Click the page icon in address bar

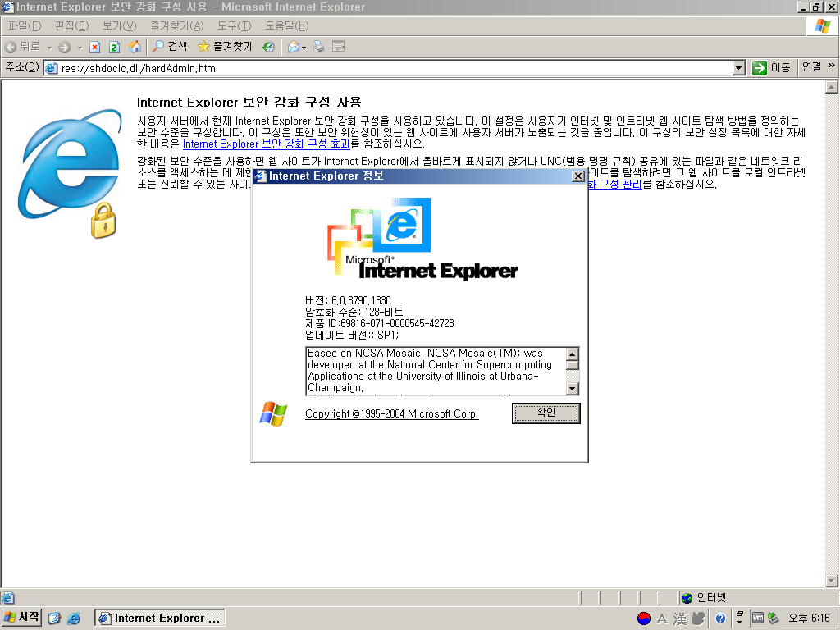[52, 68]
